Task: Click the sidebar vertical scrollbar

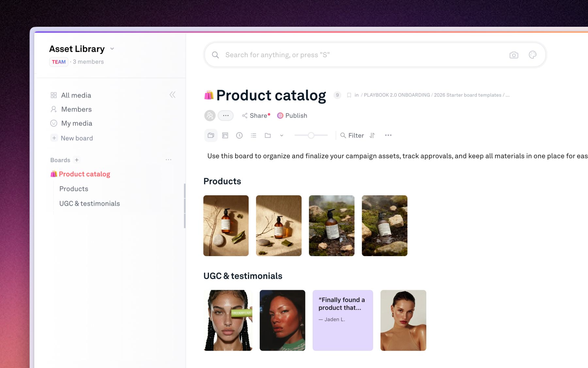Action: pyautogui.click(x=185, y=206)
